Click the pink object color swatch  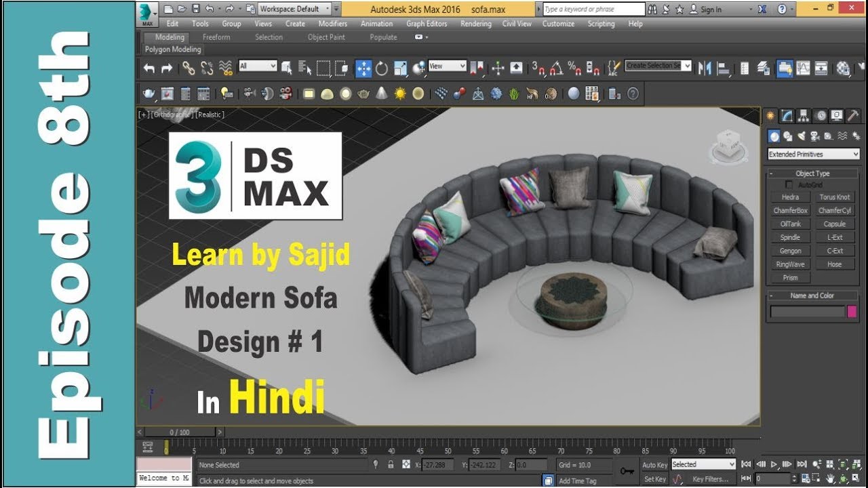point(852,312)
